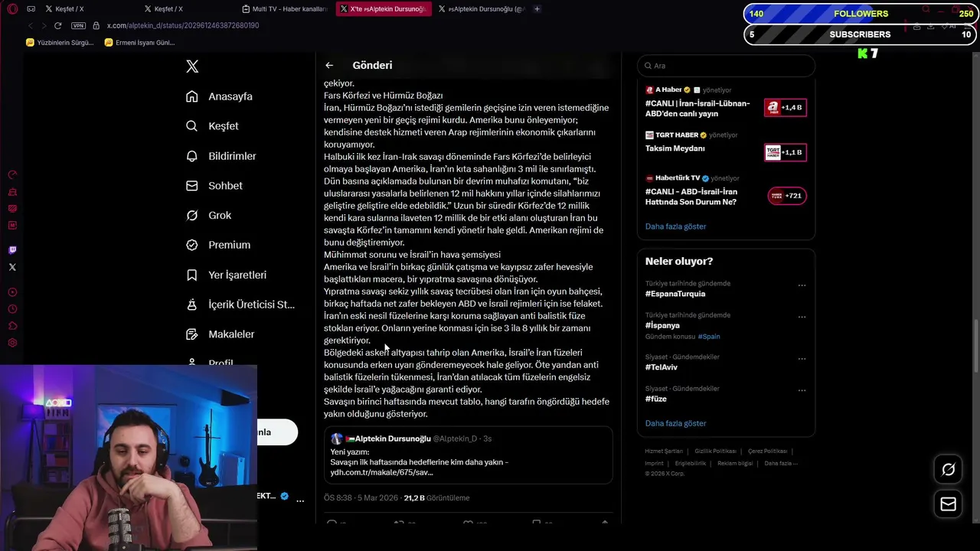Open Yüzbinlerin Sürgü... bookmark
Screen dimensions: 980x551
60,43
